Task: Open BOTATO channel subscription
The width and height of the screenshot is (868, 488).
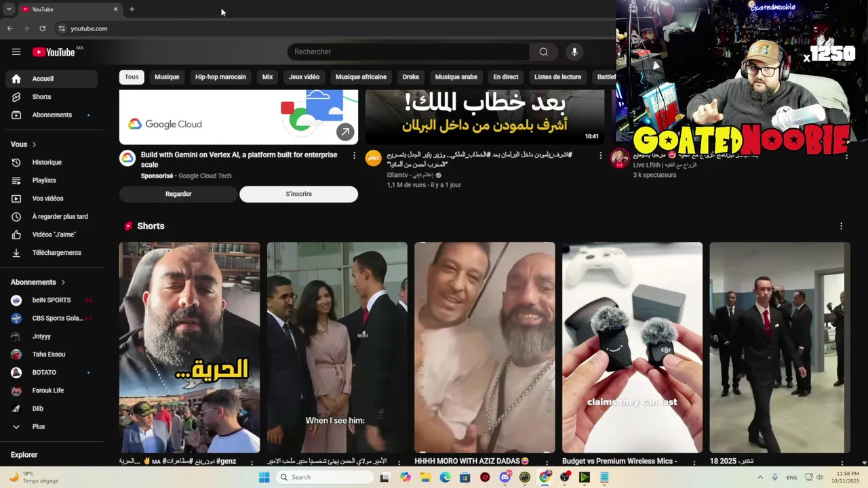Action: pos(52,372)
